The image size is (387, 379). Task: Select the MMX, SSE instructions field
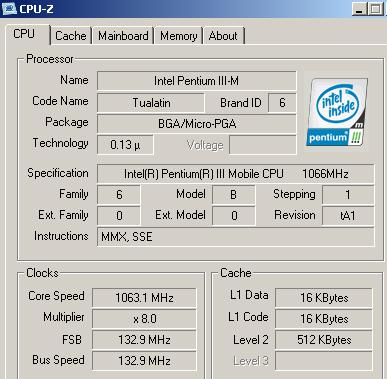point(236,237)
